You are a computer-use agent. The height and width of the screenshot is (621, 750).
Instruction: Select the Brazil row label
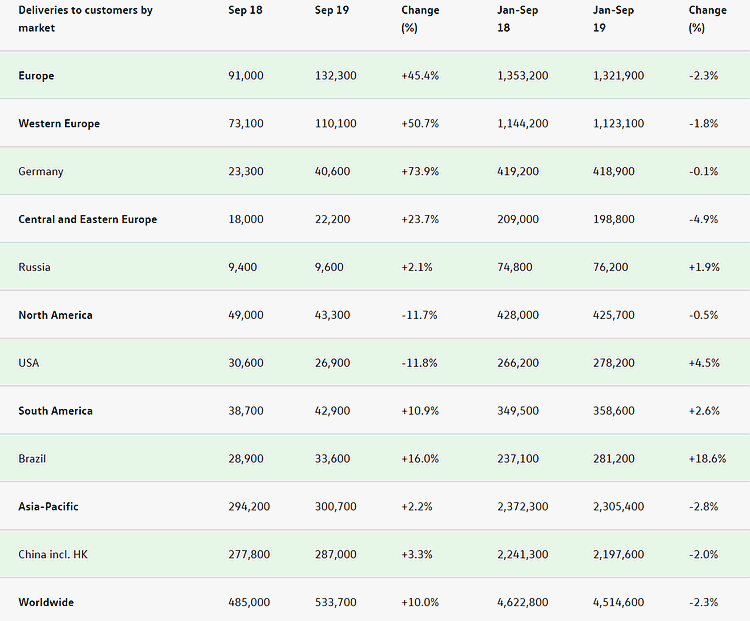point(32,459)
